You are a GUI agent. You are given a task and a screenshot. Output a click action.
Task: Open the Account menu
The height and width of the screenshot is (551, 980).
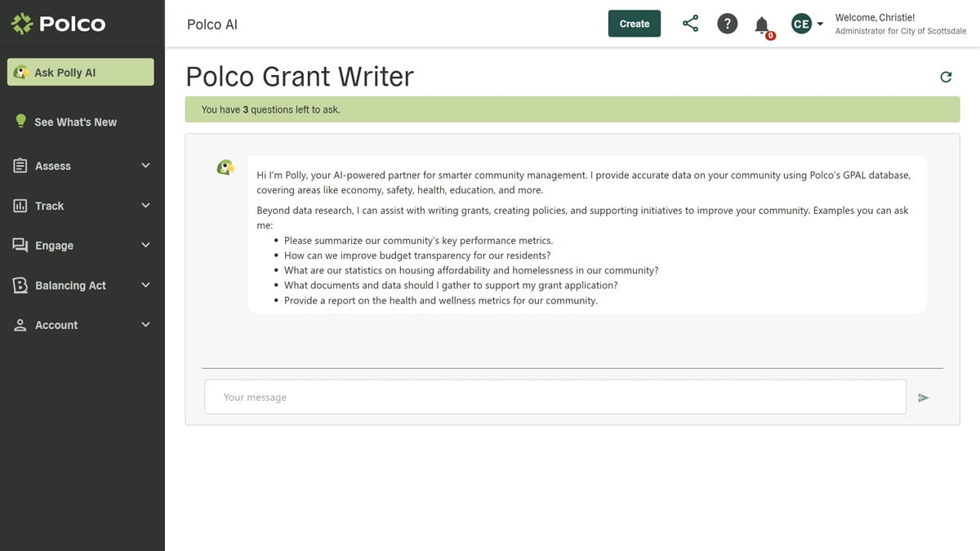click(81, 325)
